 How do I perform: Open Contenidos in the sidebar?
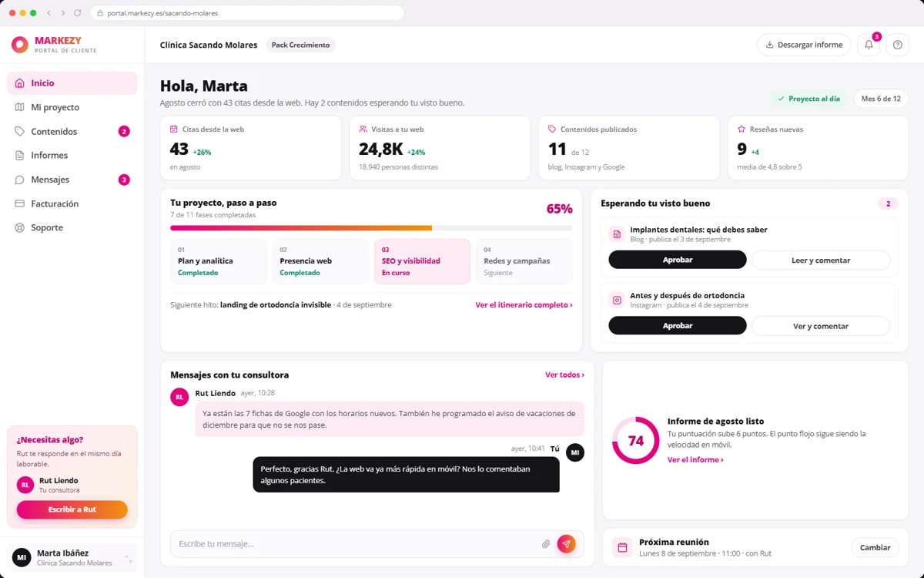point(72,132)
